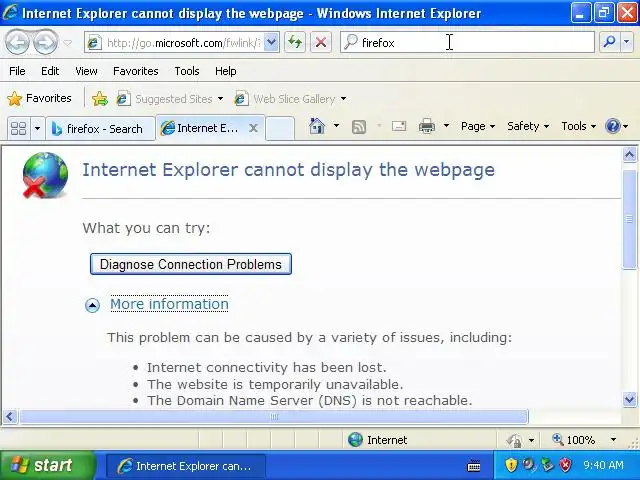
Task: Click the Home page icon
Action: point(317,126)
